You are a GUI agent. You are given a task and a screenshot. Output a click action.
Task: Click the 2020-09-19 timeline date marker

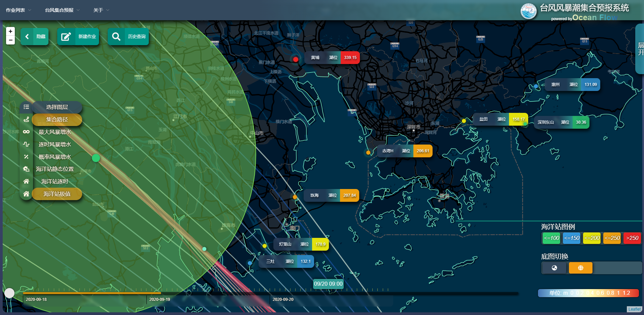[x=160, y=300]
